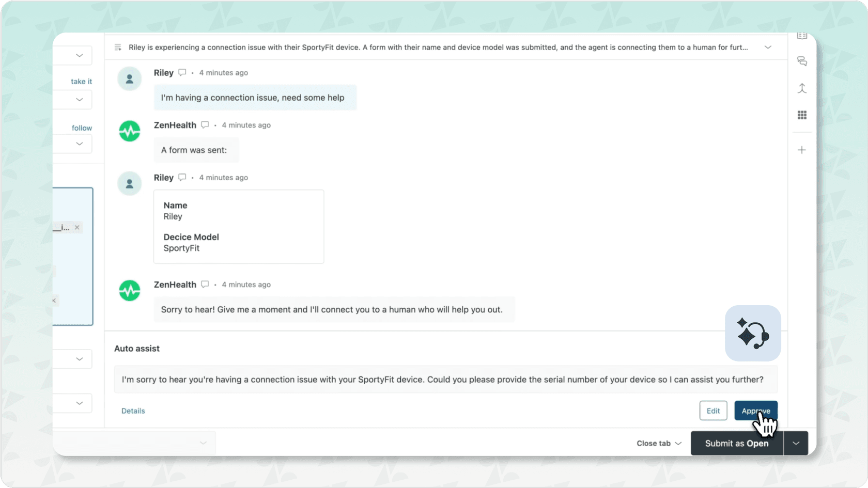Image resolution: width=868 pixels, height=488 pixels.
Task: Approve the Auto assist suggested reply
Action: [x=755, y=411]
